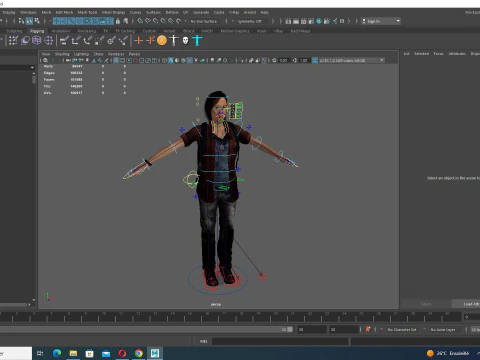Open Opera browser from the taskbar
The height and width of the screenshot is (360, 480).
[x=122, y=353]
